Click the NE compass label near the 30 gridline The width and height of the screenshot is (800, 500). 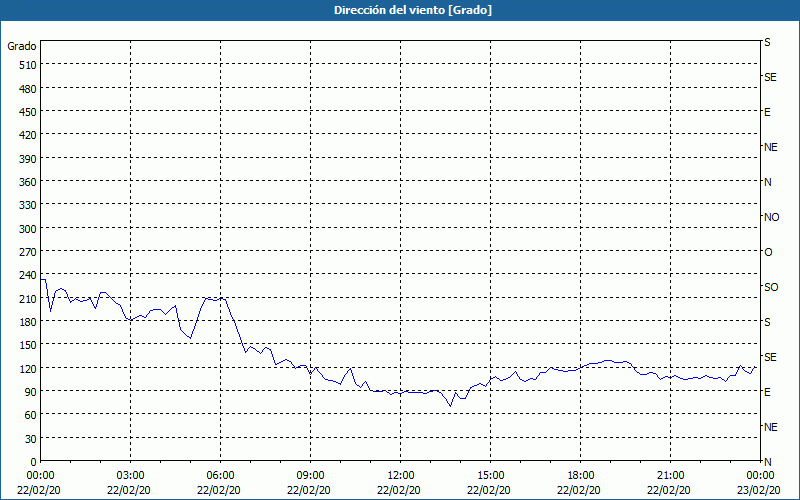pos(770,427)
